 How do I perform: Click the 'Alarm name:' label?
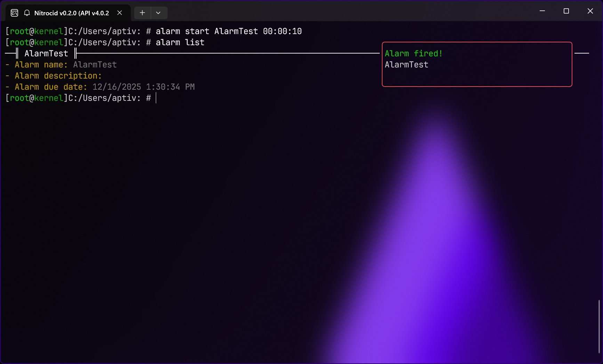point(41,65)
